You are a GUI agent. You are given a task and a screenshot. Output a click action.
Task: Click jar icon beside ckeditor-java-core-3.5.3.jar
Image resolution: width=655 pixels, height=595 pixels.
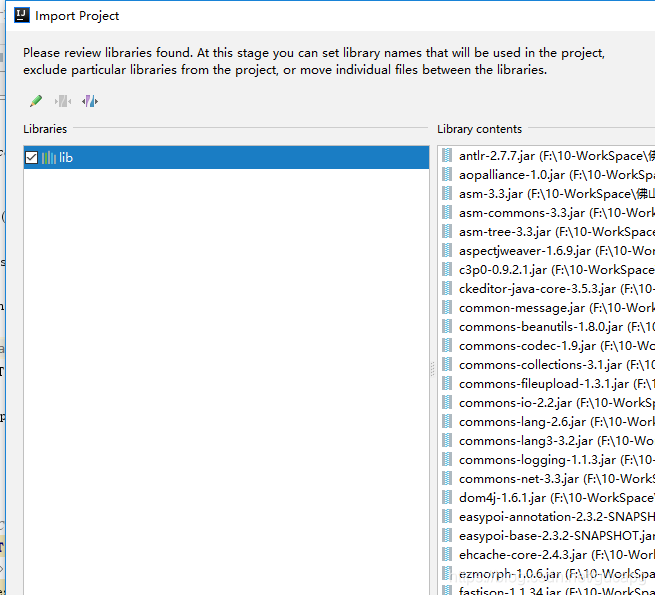click(447, 288)
